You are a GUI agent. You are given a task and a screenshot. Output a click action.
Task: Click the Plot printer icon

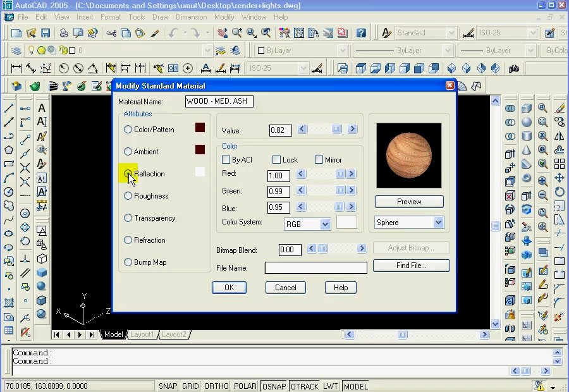pos(63,33)
